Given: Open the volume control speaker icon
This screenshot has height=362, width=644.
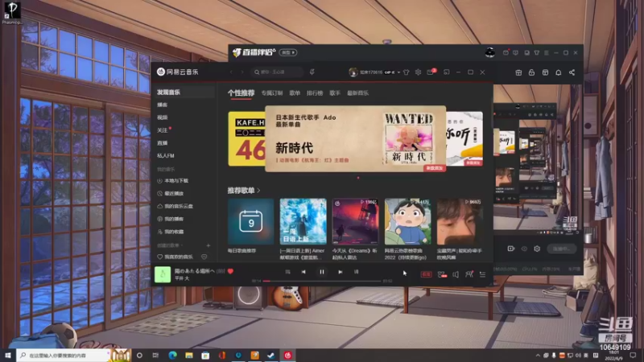Looking at the screenshot, I should pyautogui.click(x=456, y=274).
